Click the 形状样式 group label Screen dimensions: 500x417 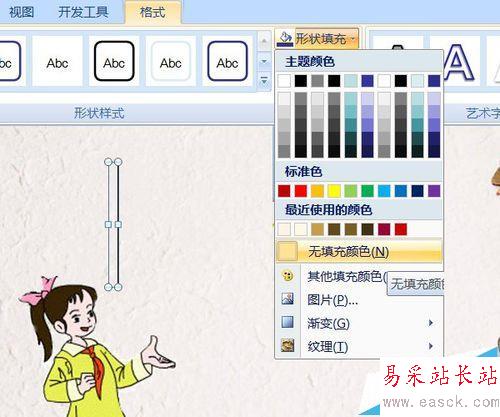point(99,113)
